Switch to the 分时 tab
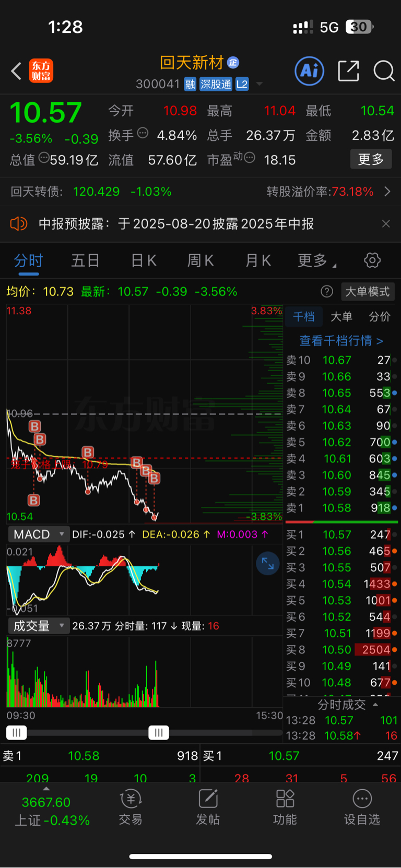 coord(29,260)
